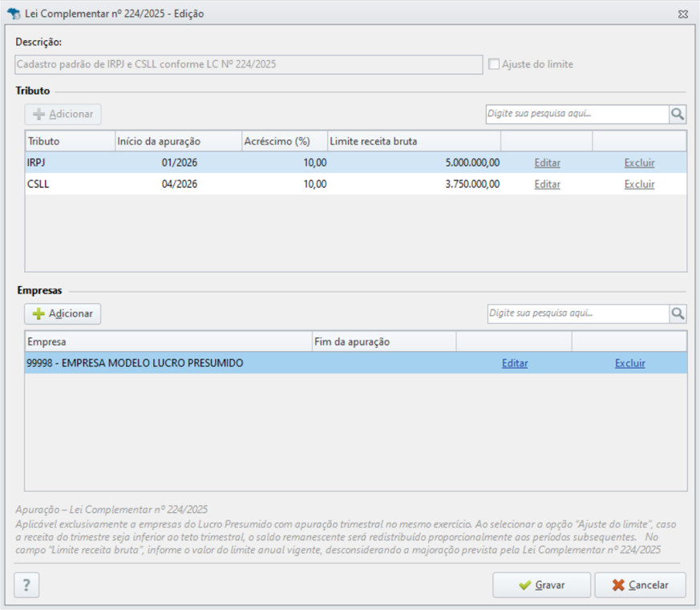700x610 pixels.
Task: Remove Empresa Modelo Lucro Presumido entry
Action: pyautogui.click(x=630, y=363)
